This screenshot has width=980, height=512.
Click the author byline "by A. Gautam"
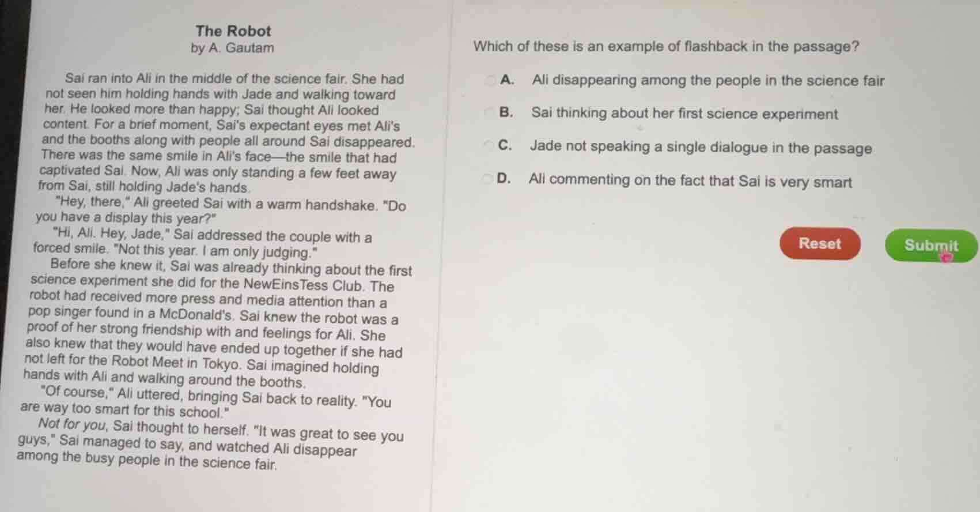tap(232, 48)
